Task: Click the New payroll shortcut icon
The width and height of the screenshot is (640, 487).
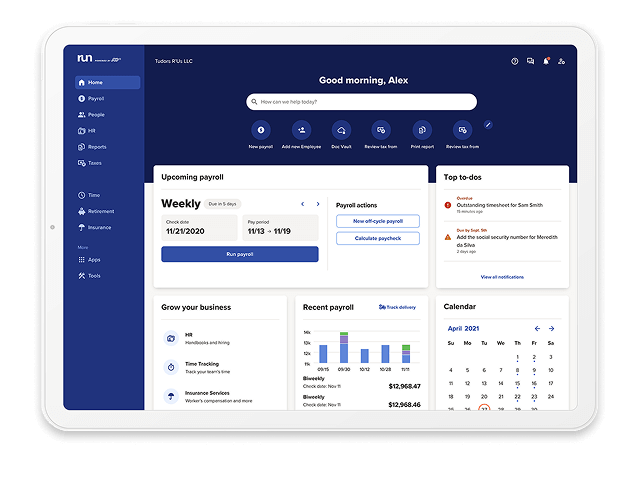Action: [260, 130]
